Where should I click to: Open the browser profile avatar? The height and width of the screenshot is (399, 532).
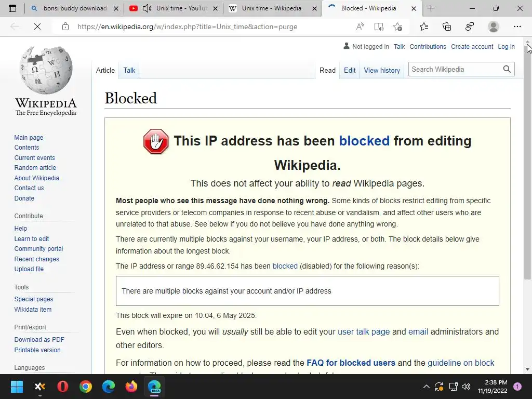pos(494,26)
